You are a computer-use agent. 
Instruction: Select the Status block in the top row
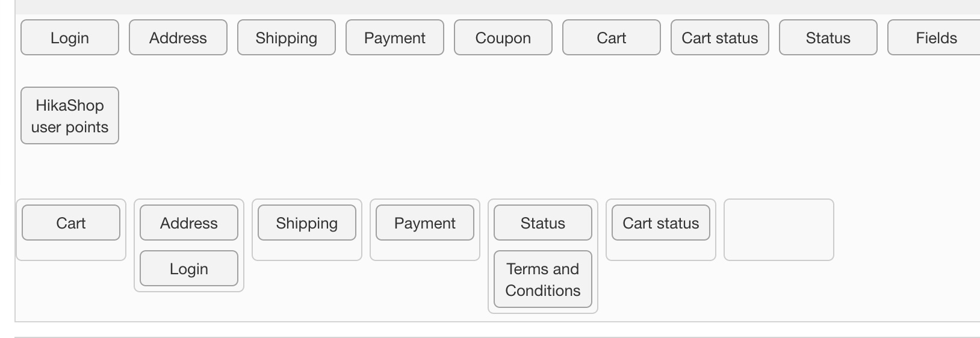tap(828, 38)
